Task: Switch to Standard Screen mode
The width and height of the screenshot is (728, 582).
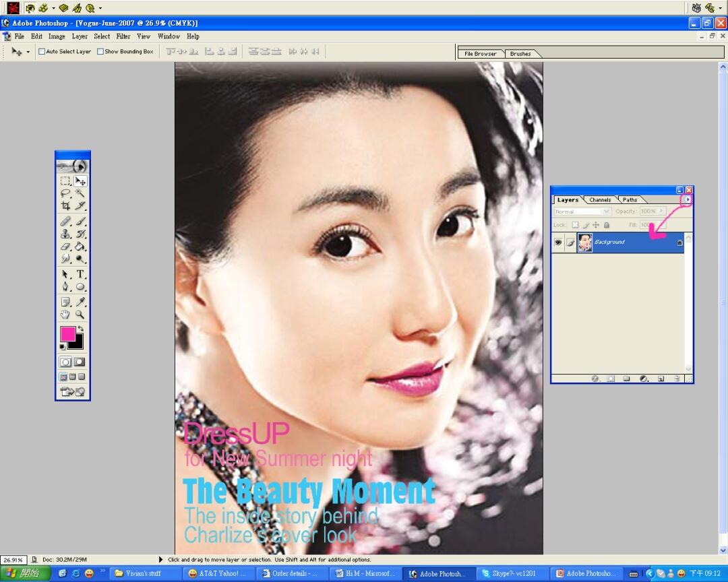Action: click(63, 377)
